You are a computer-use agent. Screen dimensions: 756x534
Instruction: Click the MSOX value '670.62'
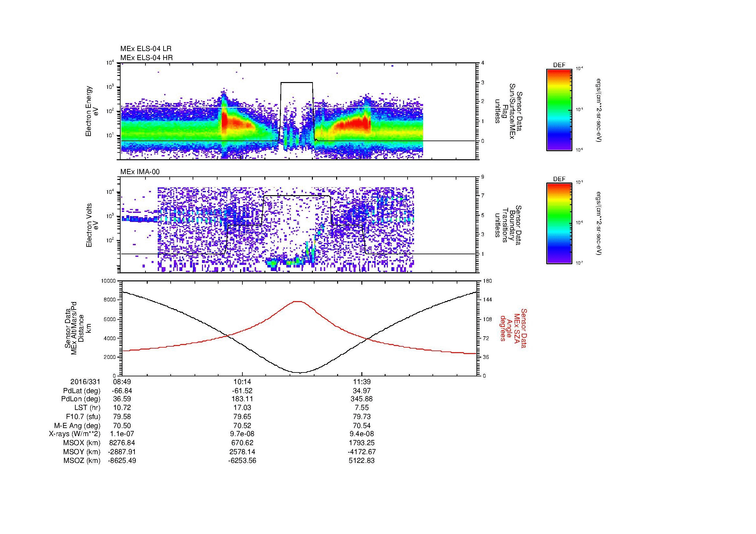tap(242, 443)
